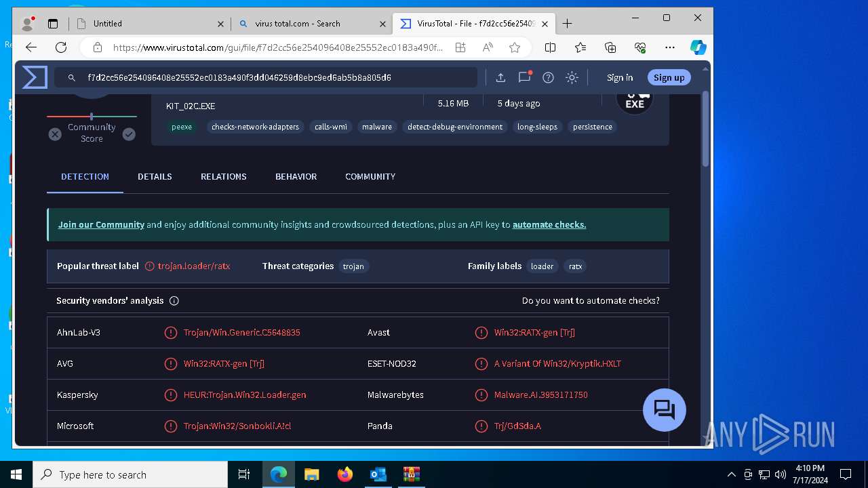Screen dimensions: 868x488
Task: Open the notifications chat icon
Action: coord(524,77)
